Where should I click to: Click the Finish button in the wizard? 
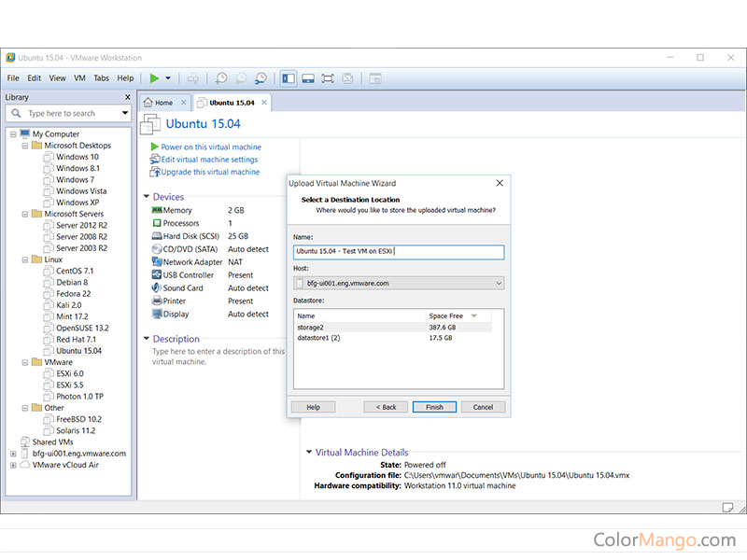pos(434,407)
